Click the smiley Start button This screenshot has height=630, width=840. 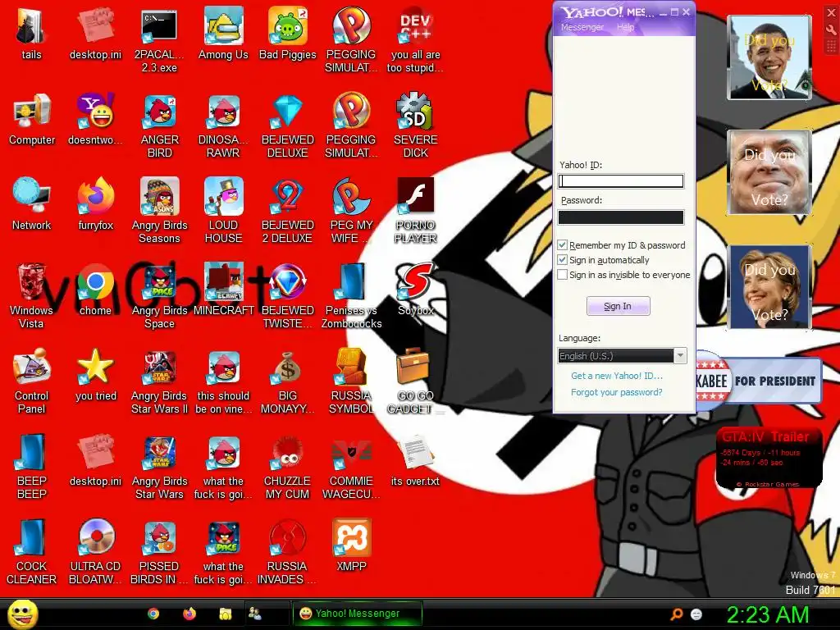(x=22, y=614)
